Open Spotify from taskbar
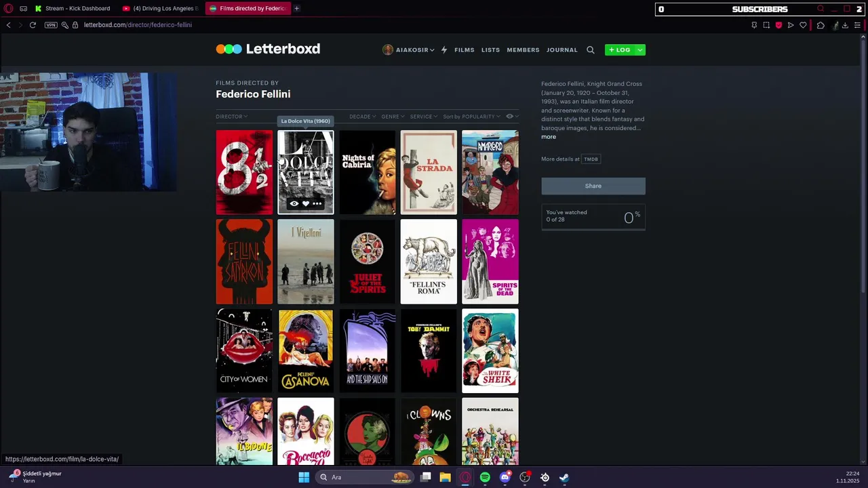Screen dimensions: 868x488 [485, 477]
